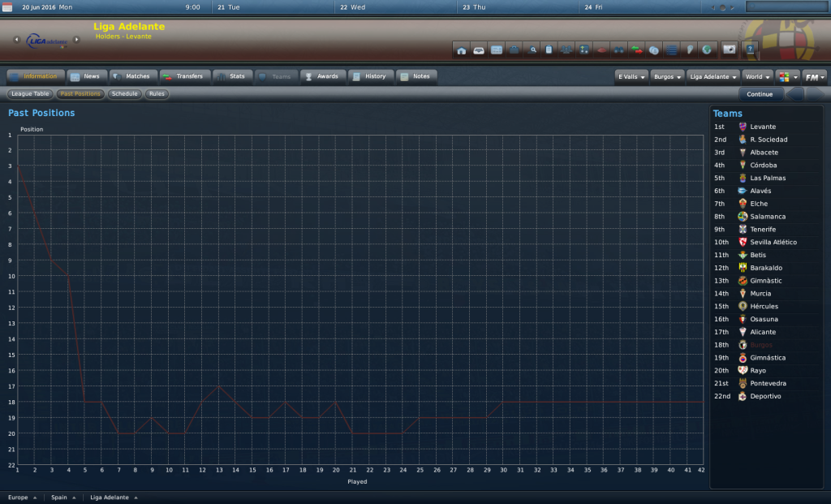The height and width of the screenshot is (504, 831).
Task: Open the World dropdown menu
Action: [x=757, y=77]
